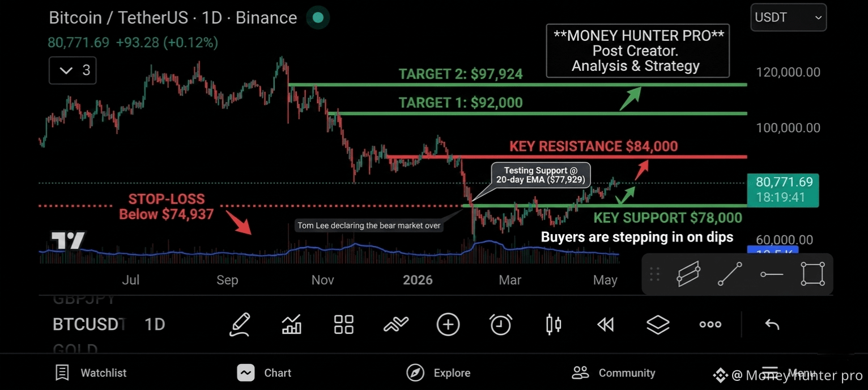Select the KEY SUPPORT $78,000 label

pos(667,218)
